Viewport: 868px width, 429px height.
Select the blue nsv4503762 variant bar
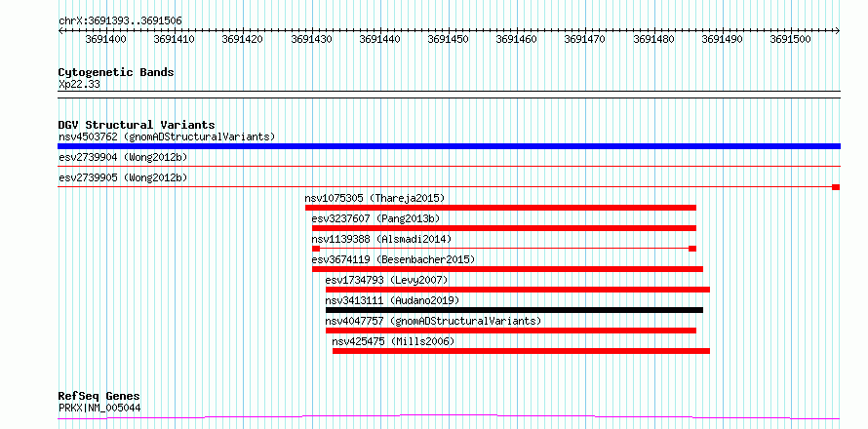pos(449,146)
